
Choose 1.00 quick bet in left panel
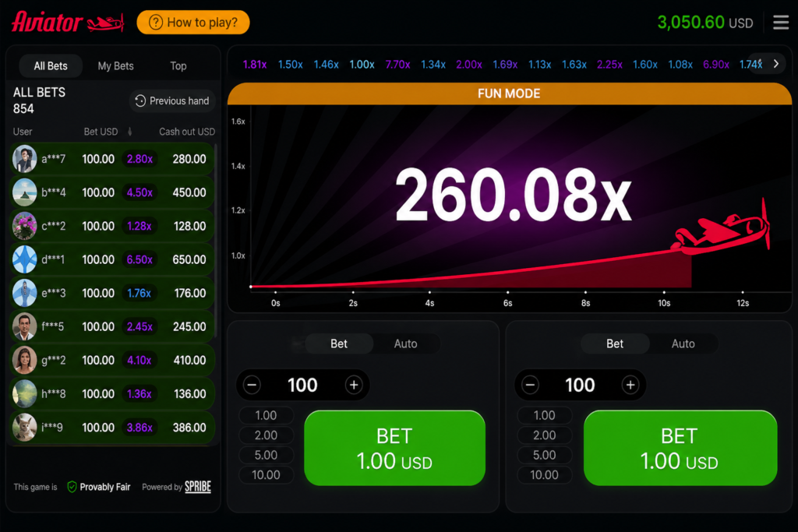[x=267, y=415]
